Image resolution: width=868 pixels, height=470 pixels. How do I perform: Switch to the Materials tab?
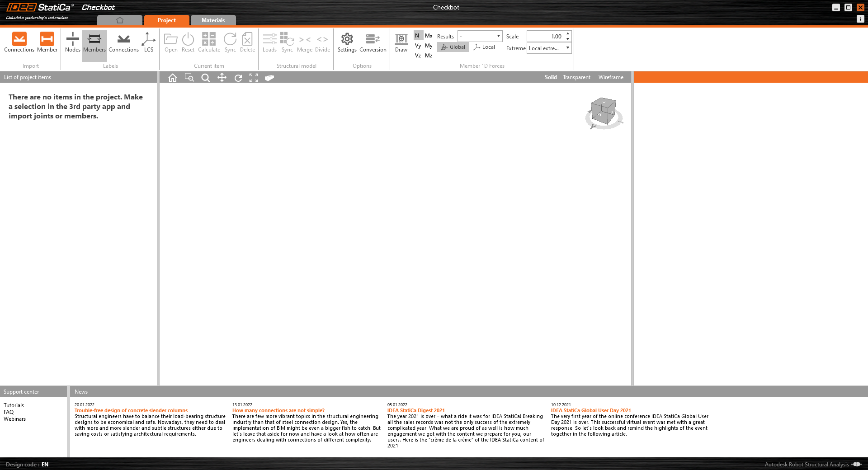tap(213, 20)
